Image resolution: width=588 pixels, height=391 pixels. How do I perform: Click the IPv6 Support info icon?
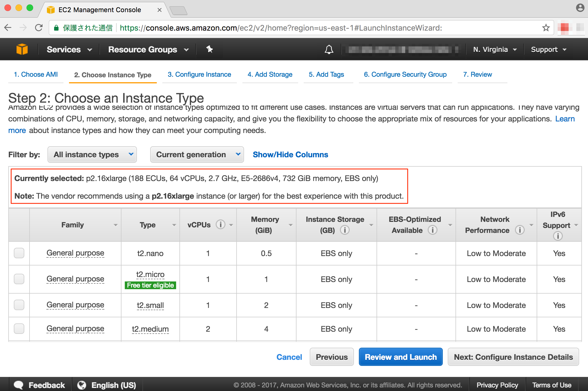tap(558, 236)
